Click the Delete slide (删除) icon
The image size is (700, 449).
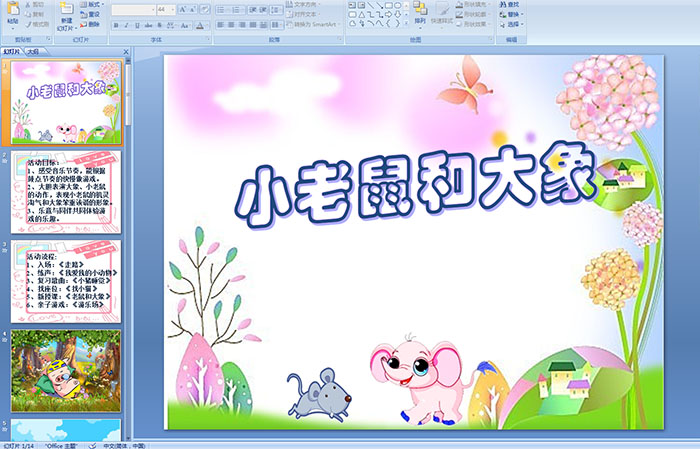(x=92, y=26)
